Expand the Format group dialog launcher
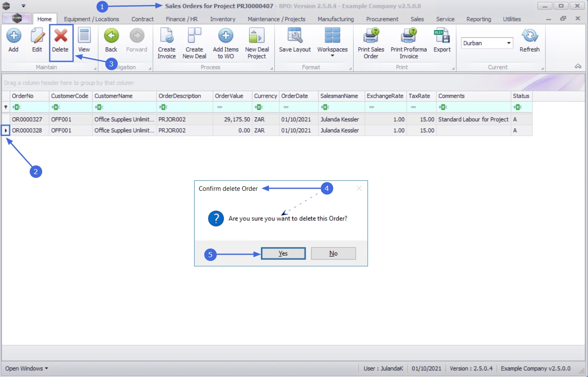588x377 pixels. (x=350, y=68)
